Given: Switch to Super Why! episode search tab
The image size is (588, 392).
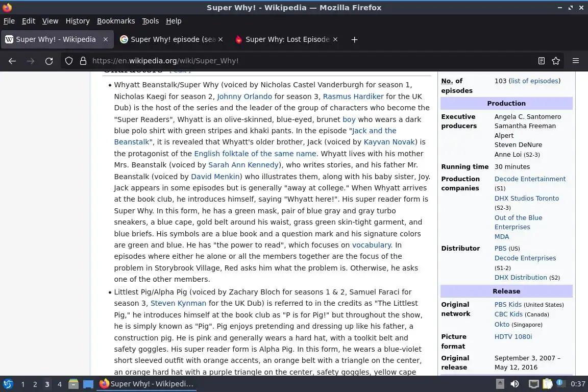Looking at the screenshot, I should pyautogui.click(x=171, y=39).
